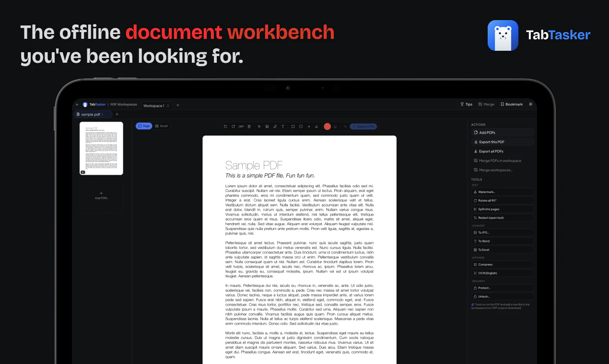Select page 1 thumbnail in sidebar
This screenshot has height=364, width=609.
101,148
